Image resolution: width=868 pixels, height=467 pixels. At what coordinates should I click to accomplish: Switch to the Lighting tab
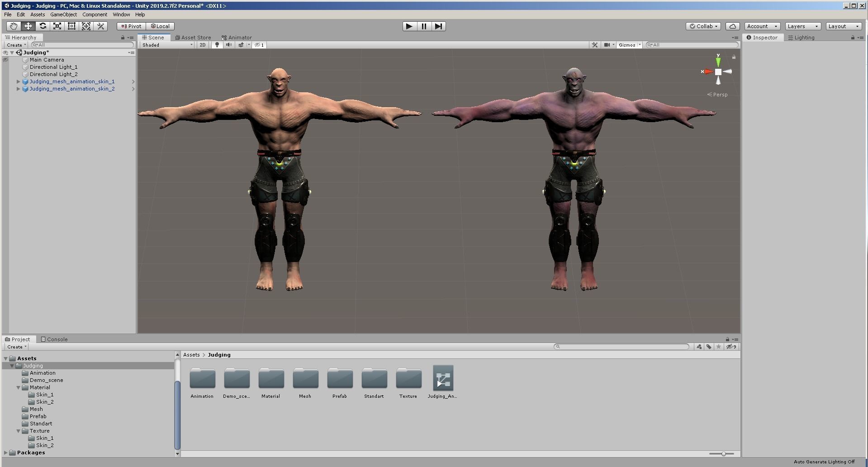pyautogui.click(x=801, y=38)
